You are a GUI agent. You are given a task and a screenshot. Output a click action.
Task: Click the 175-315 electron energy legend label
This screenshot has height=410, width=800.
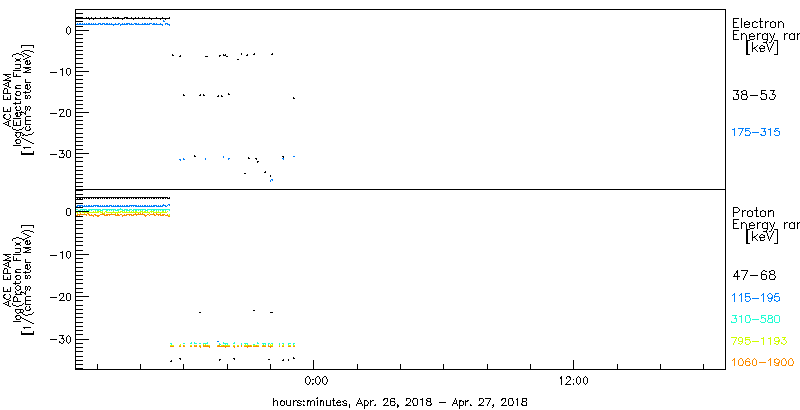(x=756, y=133)
